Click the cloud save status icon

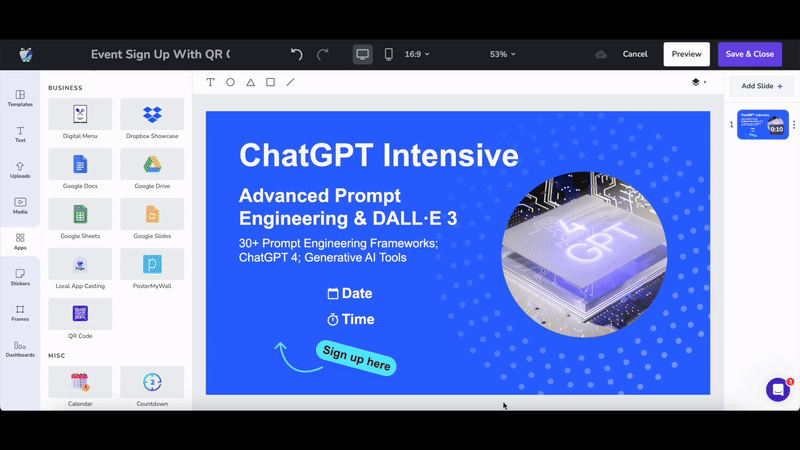coord(601,54)
